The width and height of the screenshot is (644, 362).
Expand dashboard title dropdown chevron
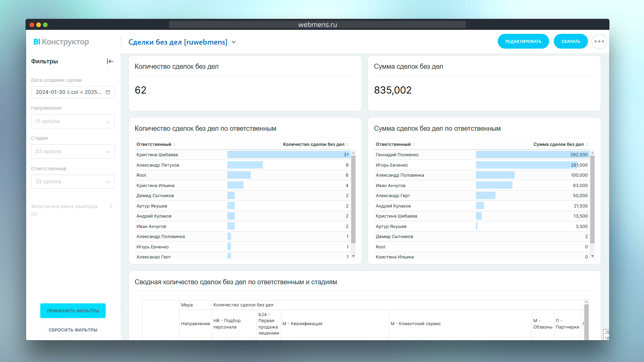pos(234,42)
